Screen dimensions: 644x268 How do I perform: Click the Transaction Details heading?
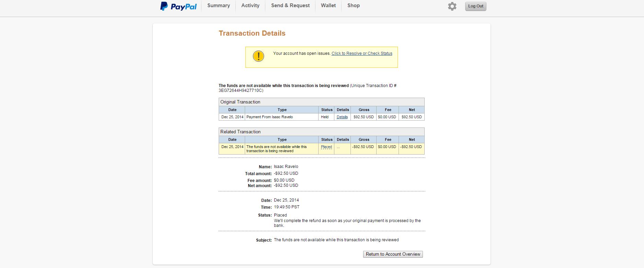point(252,33)
